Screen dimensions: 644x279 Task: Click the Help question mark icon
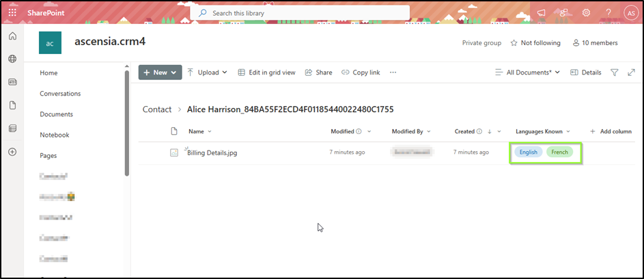(x=608, y=12)
